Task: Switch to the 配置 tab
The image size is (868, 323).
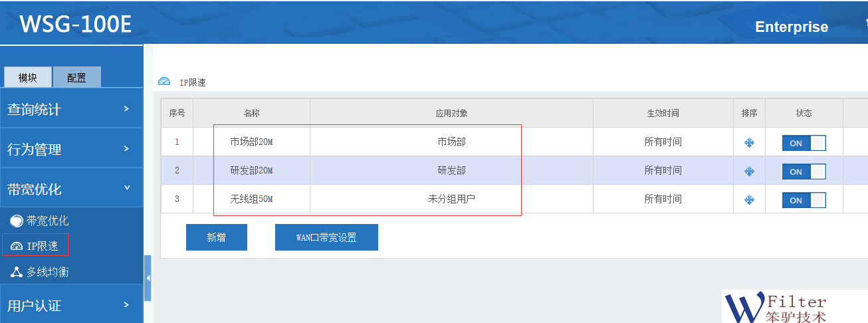Action: pos(76,78)
